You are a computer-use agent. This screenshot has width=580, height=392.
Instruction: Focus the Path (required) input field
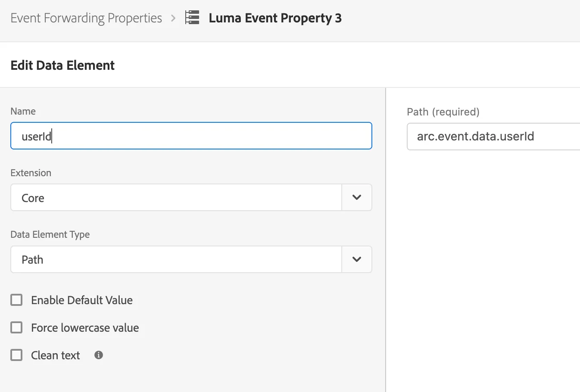(x=493, y=137)
